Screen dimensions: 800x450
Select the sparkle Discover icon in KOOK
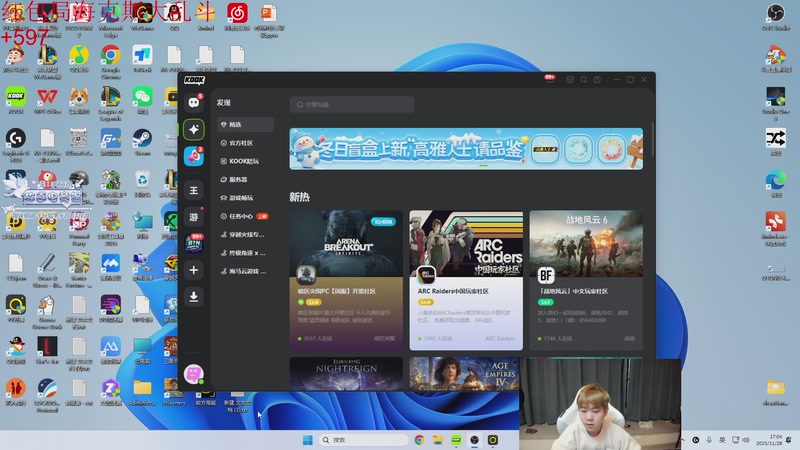(x=194, y=130)
